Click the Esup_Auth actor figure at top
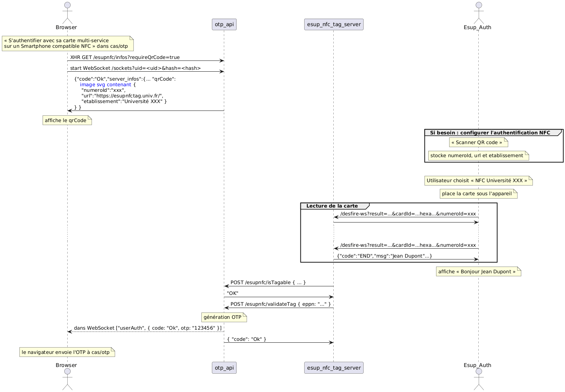 tap(479, 13)
